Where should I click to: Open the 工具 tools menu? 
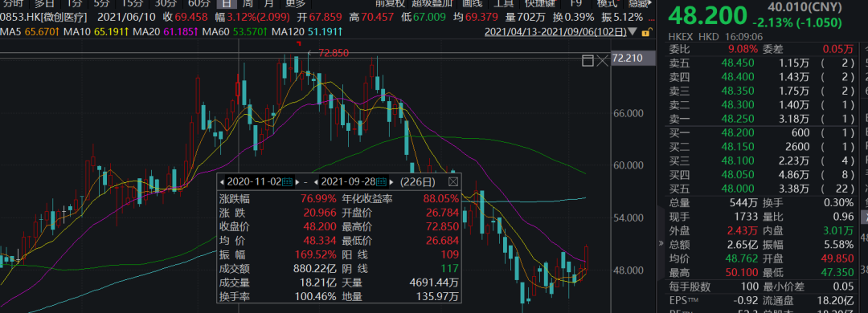[503, 3]
